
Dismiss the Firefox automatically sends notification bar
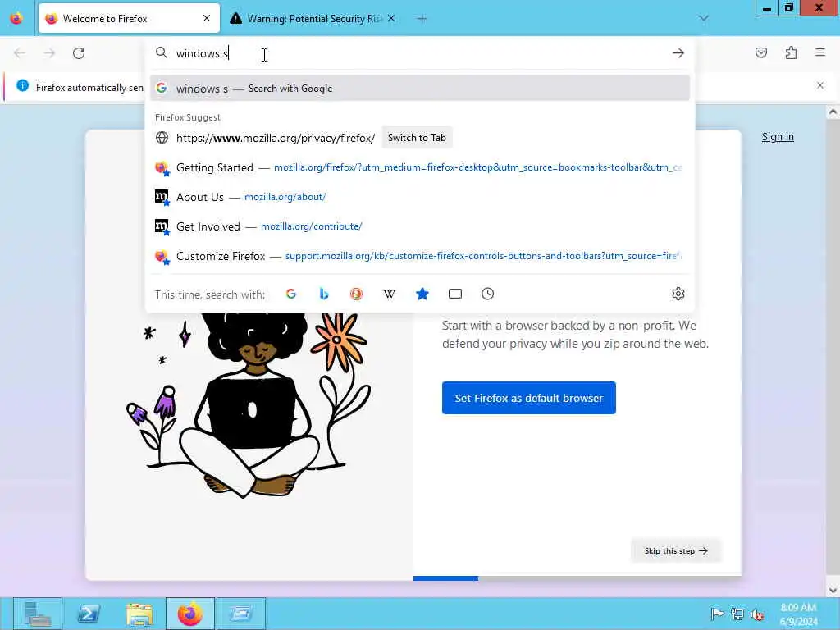(x=820, y=85)
